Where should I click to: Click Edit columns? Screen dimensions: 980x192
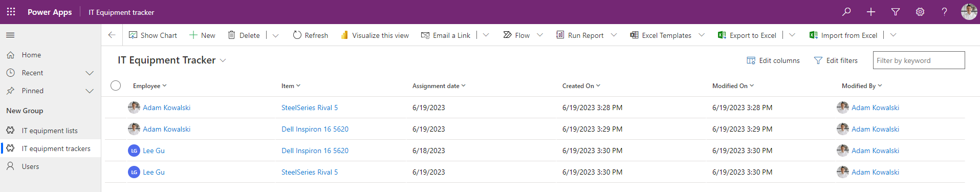point(773,60)
